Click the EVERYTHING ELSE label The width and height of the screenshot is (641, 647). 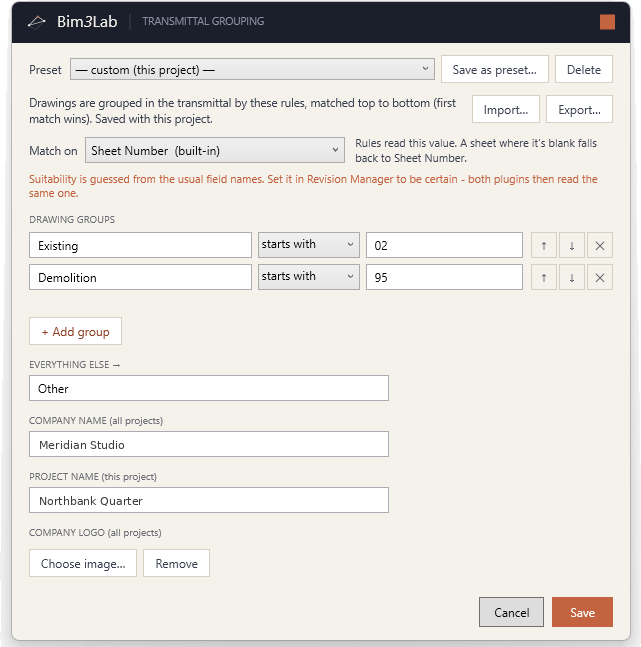(x=74, y=365)
